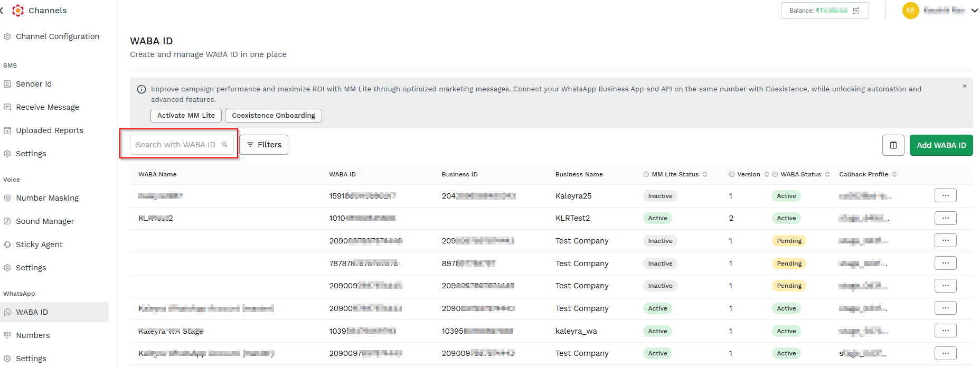Screen dimensions: 980x367
Task: Click Activate MM Lite button
Action: (186, 115)
